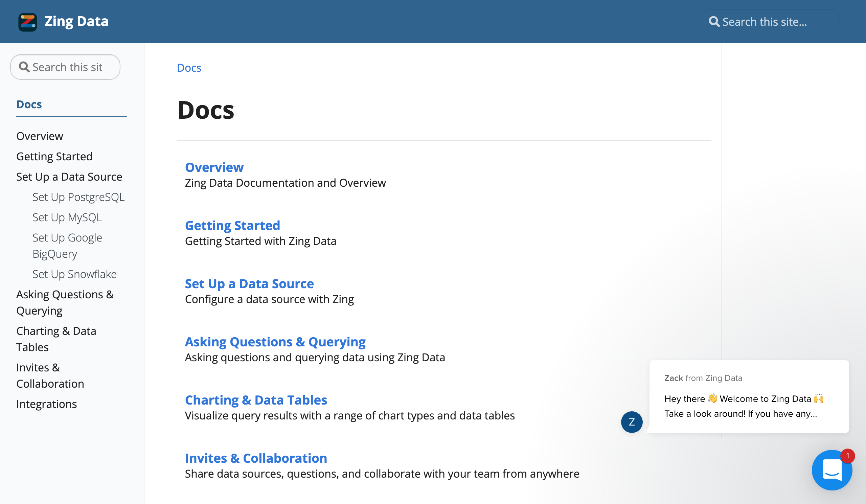Open Overview in the sidebar
Screen dimensions: 866x504
(40, 136)
